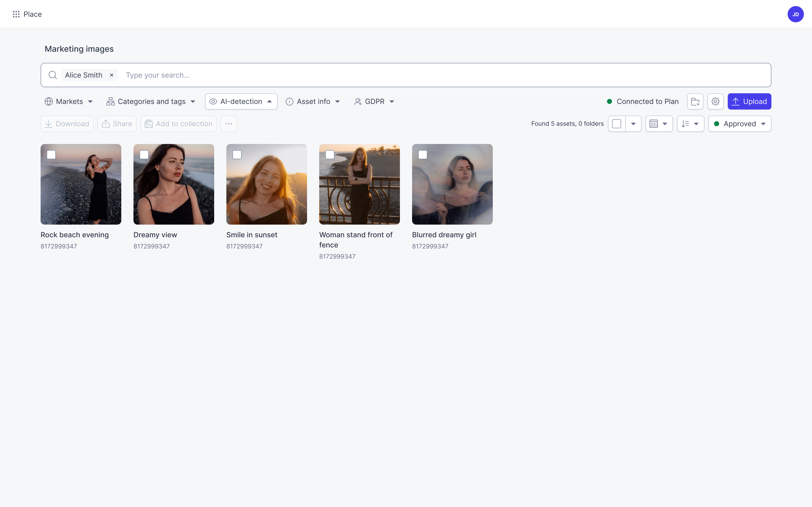The height and width of the screenshot is (507, 812).
Task: Open the Add to collection action
Action: pyautogui.click(x=178, y=123)
